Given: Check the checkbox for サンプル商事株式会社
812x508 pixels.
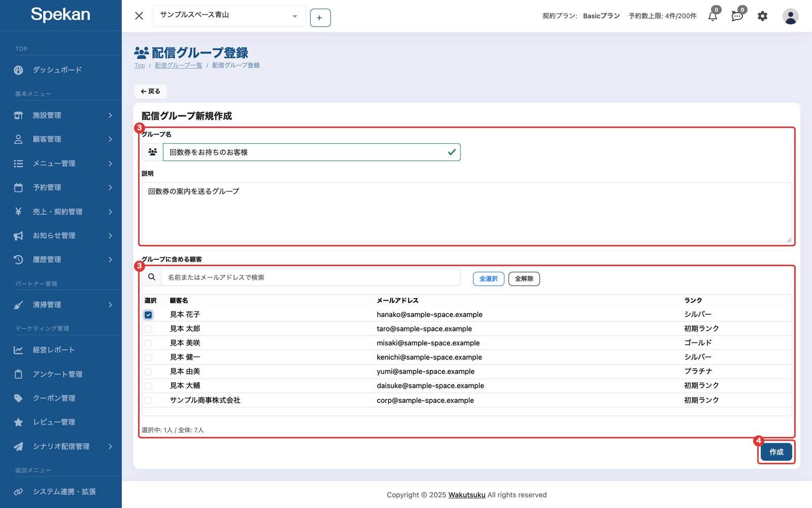Looking at the screenshot, I should click(x=148, y=400).
